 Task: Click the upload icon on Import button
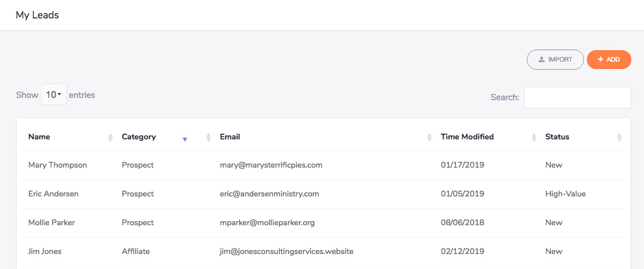click(542, 59)
